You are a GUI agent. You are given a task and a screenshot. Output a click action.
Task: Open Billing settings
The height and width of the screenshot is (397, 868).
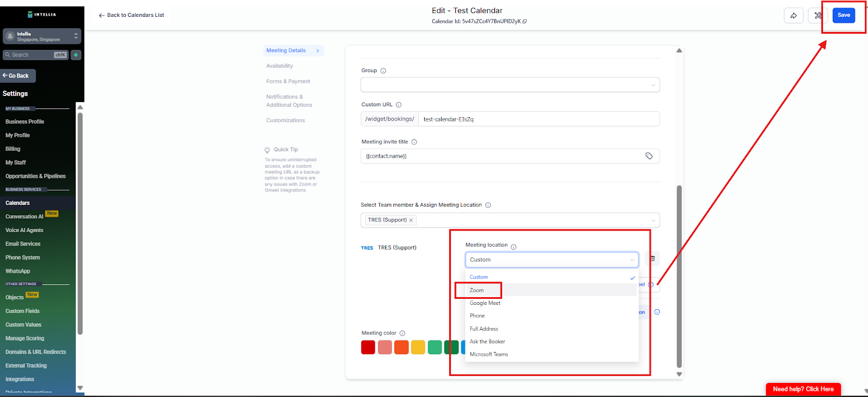click(x=13, y=149)
